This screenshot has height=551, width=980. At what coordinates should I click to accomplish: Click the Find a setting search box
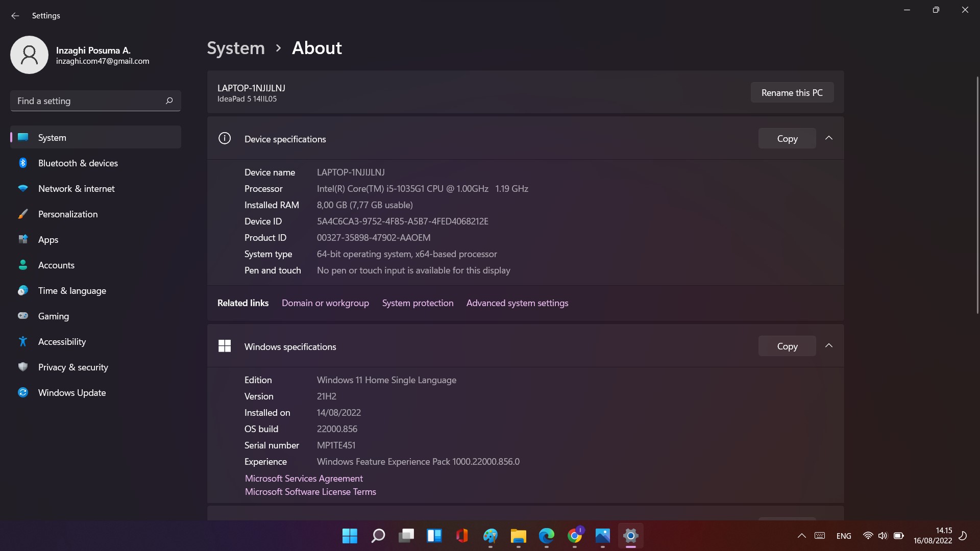pos(87,101)
